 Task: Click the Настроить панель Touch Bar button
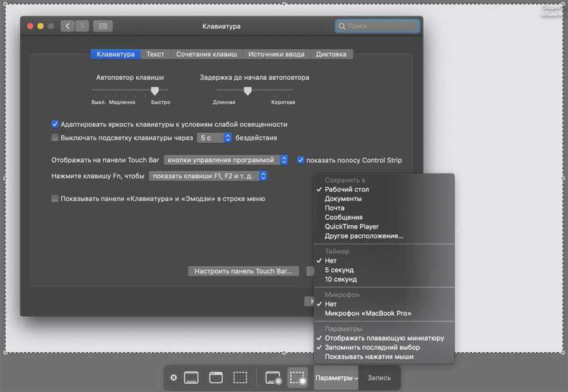click(x=243, y=271)
